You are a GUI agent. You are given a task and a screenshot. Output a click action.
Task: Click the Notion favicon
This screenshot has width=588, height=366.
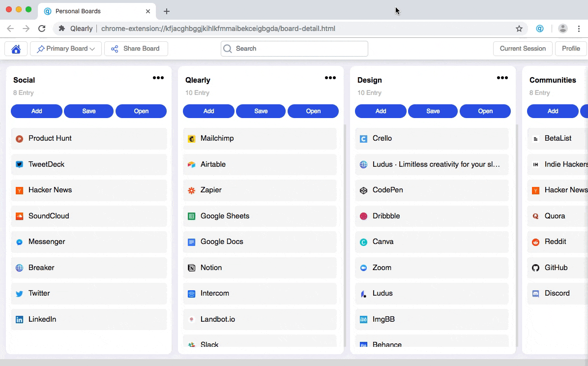coord(192,268)
